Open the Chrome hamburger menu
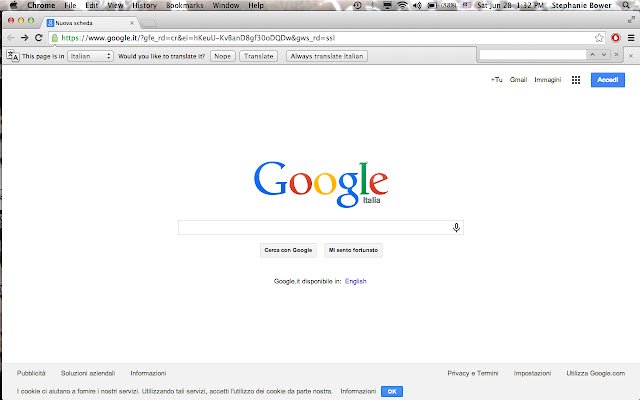640x400 pixels. (x=631, y=38)
